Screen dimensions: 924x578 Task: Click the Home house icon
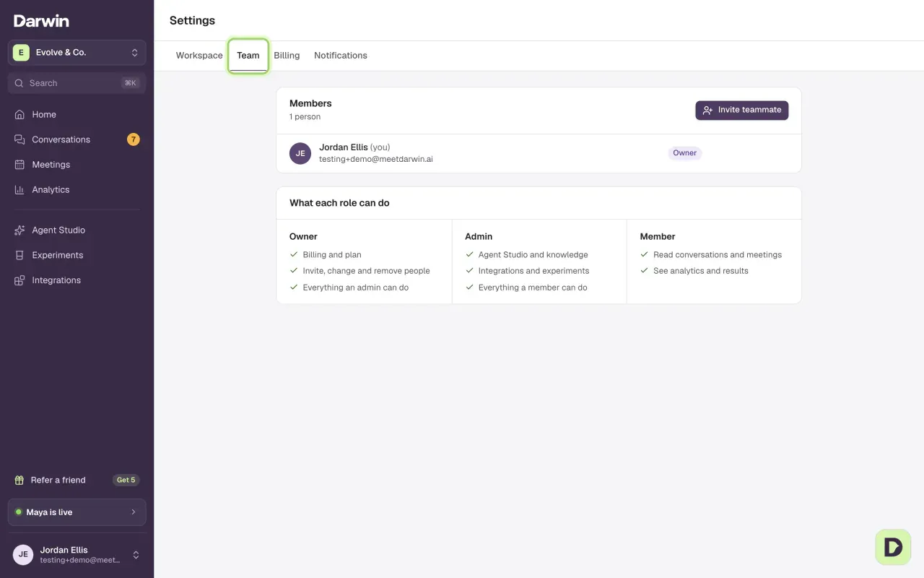click(19, 114)
